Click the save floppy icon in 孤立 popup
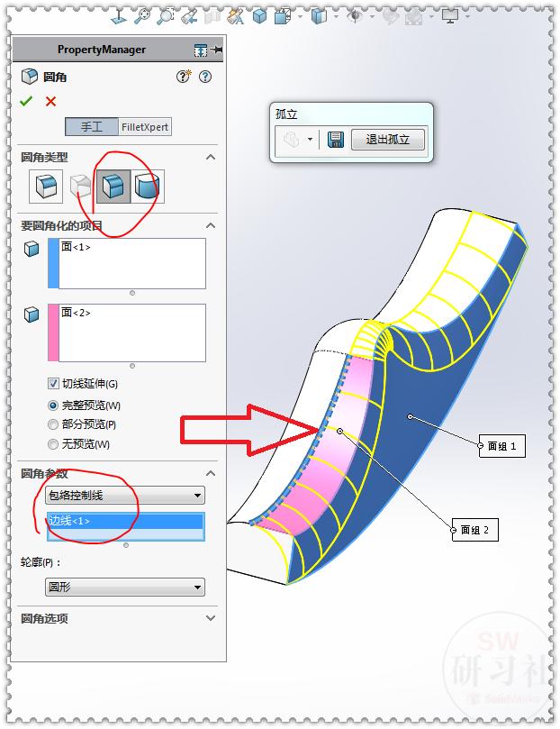 point(335,139)
